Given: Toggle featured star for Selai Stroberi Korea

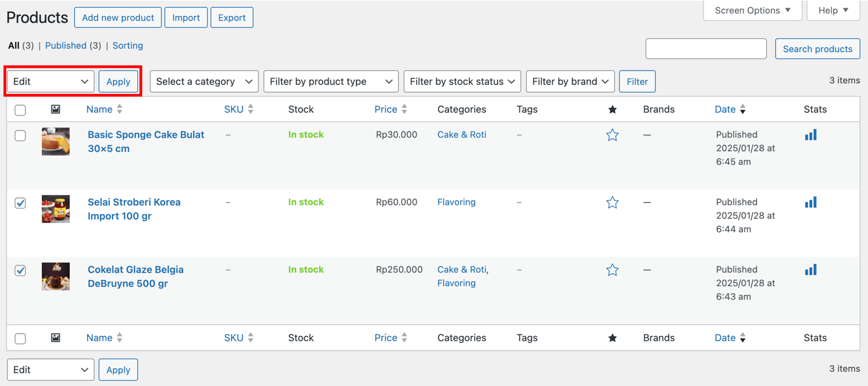Looking at the screenshot, I should point(612,202).
